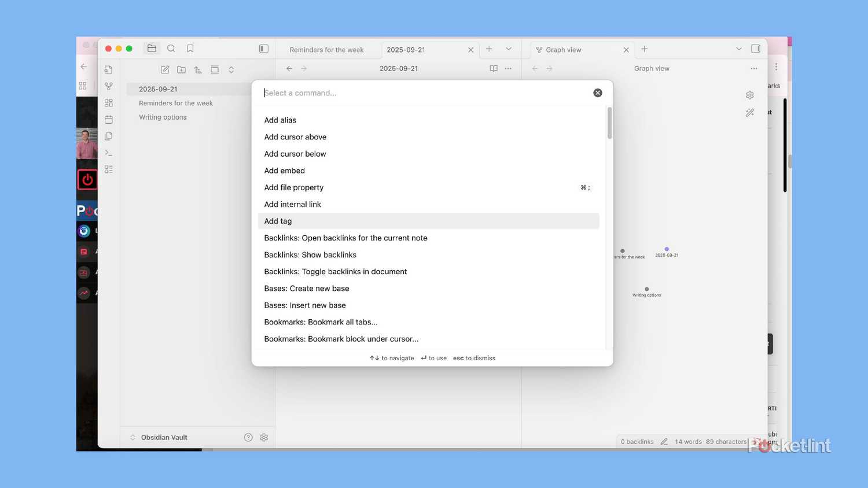Open the Bookmarks tab icon in sidebar
The height and width of the screenshot is (488, 868).
[x=190, y=49]
